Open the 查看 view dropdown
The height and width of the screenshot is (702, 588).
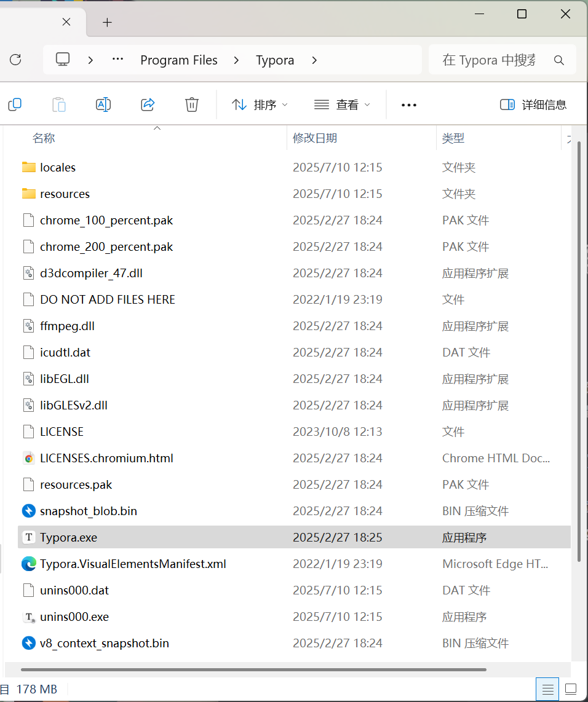tap(342, 105)
